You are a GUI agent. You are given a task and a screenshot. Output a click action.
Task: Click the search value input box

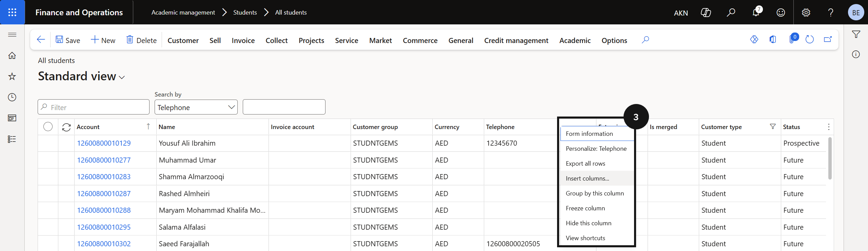point(284,107)
